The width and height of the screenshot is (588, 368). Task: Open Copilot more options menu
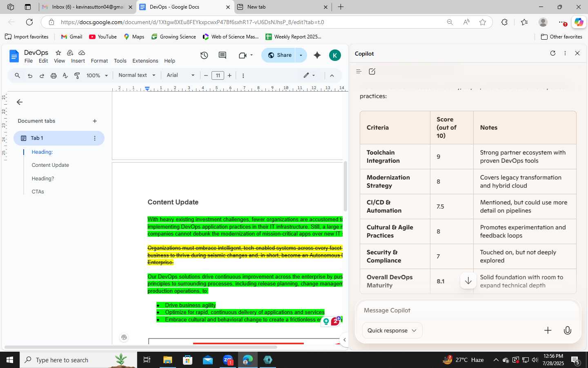point(565,54)
